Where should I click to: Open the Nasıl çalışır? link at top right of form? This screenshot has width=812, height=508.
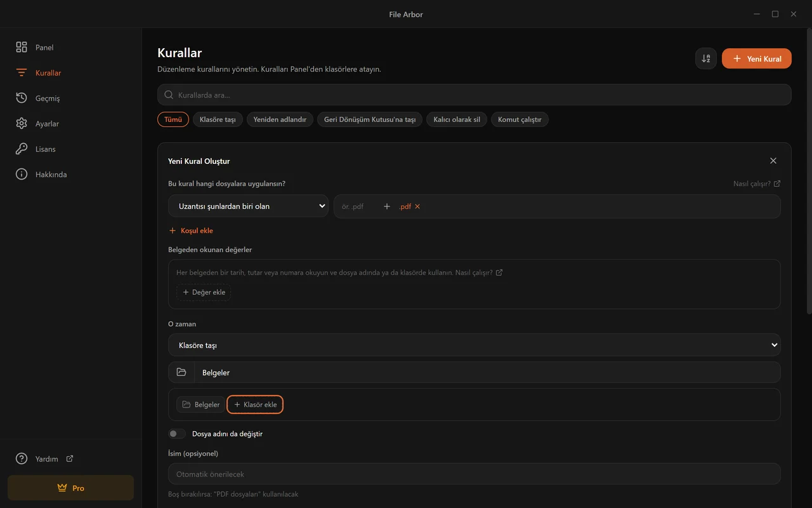pos(757,184)
